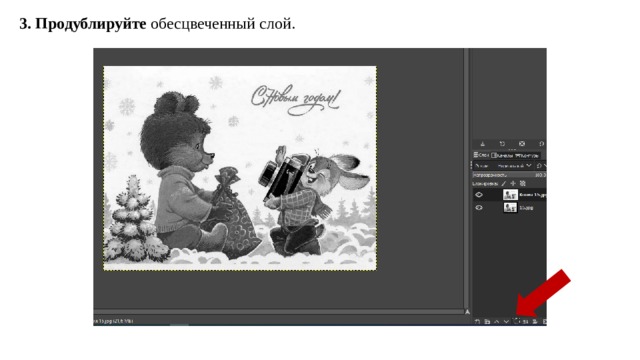The image size is (640, 360).
Task: Create a new layer with the bottom panel button
Action: tap(477, 322)
